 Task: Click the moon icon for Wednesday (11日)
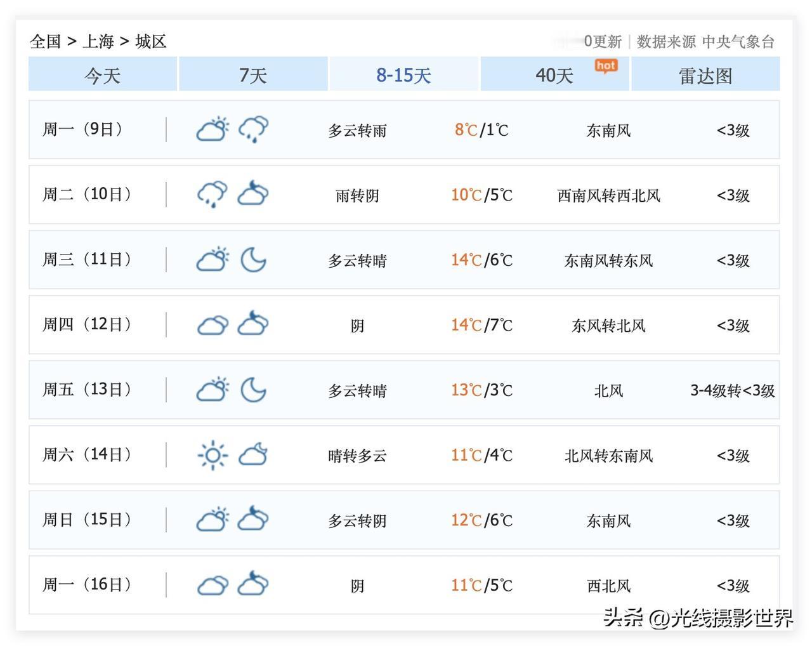pyautogui.click(x=254, y=260)
